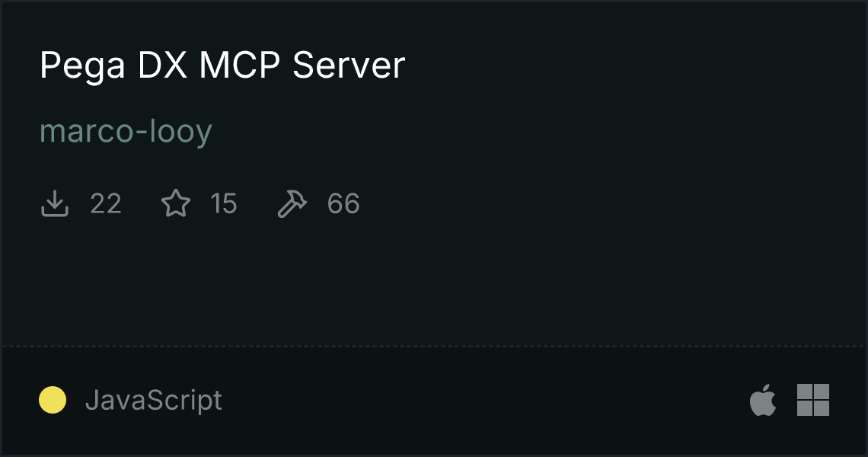Click the yellow JavaScript language dot

click(x=53, y=400)
